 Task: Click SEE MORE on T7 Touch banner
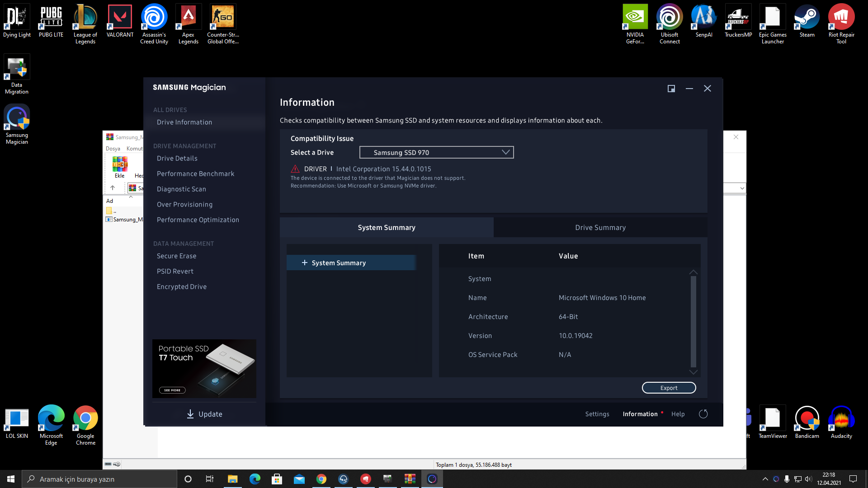coord(172,390)
